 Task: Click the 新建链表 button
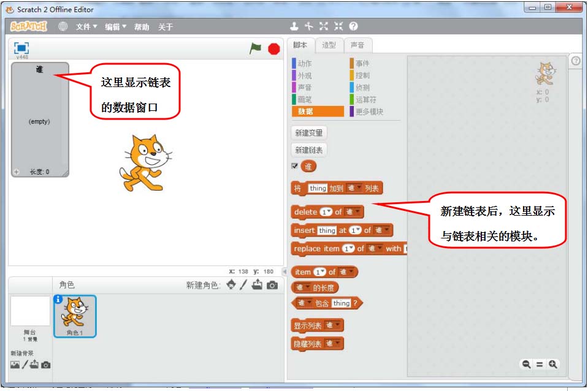308,150
